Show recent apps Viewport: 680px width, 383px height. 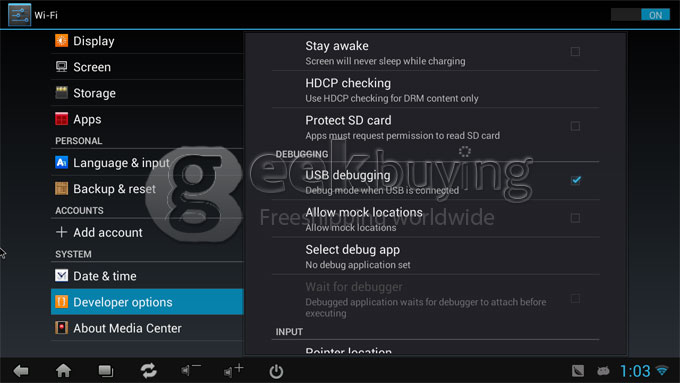click(x=105, y=371)
